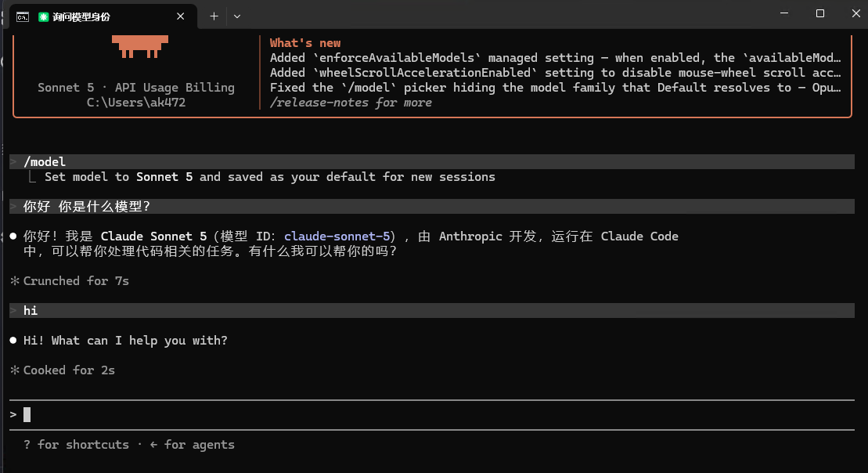
Task: Click the /release-notes for more text
Action: click(351, 103)
